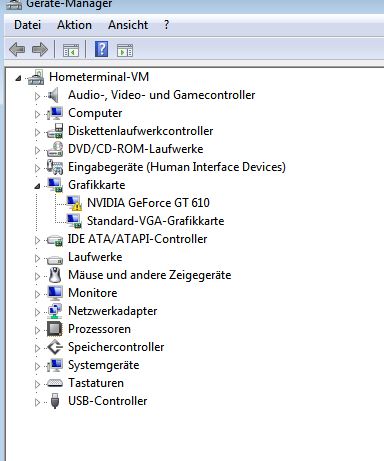
Task: Open the Datei menu
Action: pyautogui.click(x=28, y=25)
